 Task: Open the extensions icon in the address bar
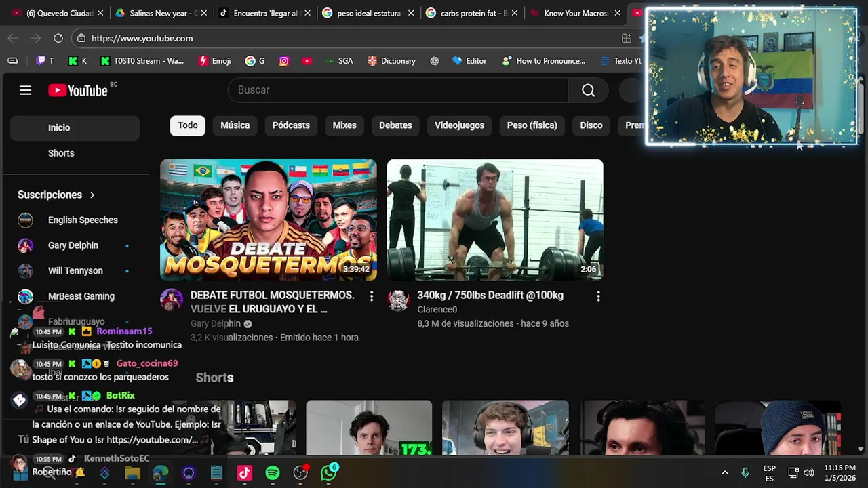(626, 38)
